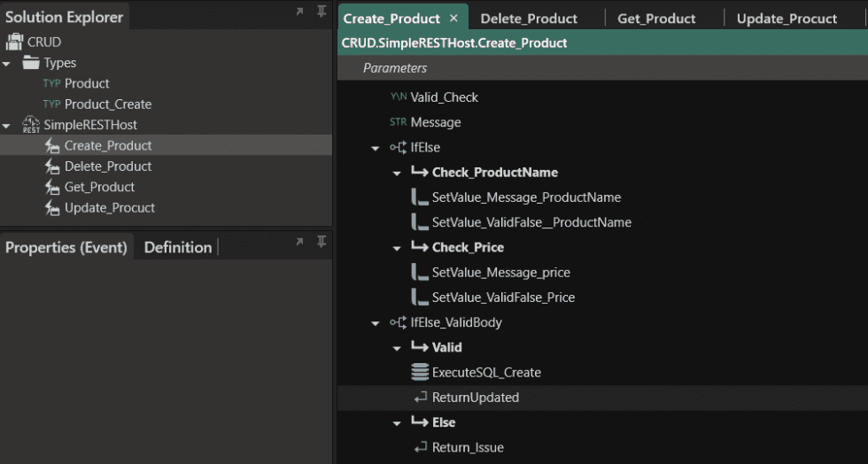This screenshot has width=868, height=464.
Task: Pin the Solution Explorer panel
Action: point(321,12)
